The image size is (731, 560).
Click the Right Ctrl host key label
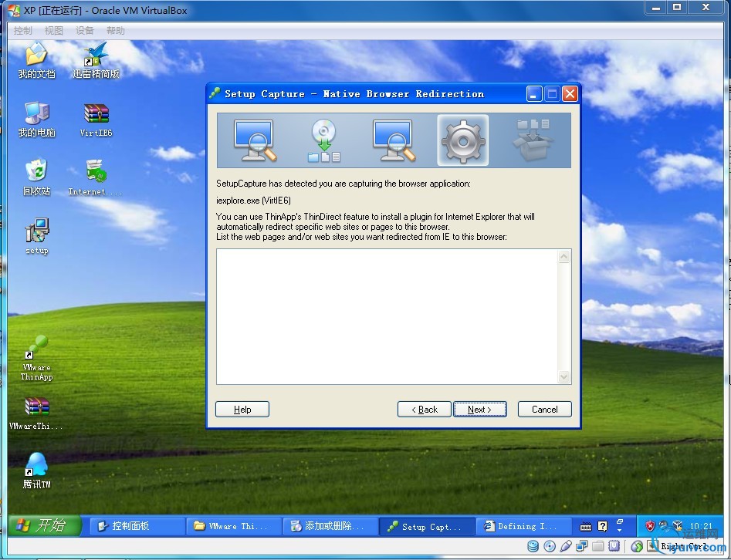[x=685, y=546]
